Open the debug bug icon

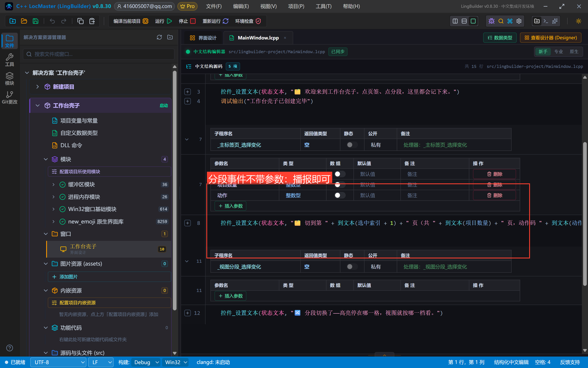(x=491, y=21)
